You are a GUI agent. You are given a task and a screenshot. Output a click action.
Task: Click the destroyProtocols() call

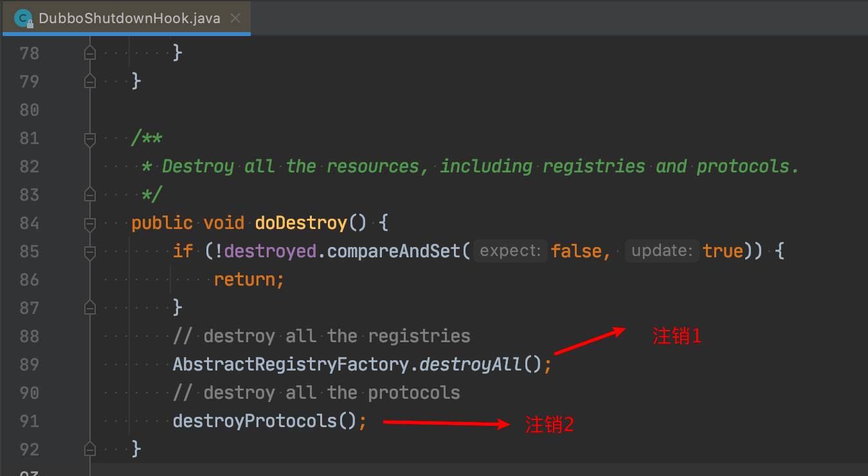(265, 421)
